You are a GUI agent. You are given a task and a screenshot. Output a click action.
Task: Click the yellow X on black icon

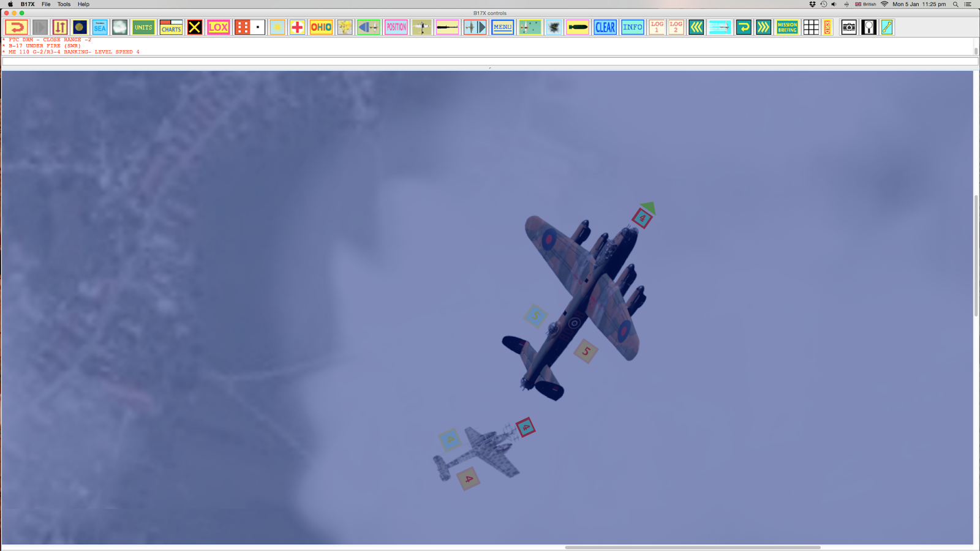(x=195, y=27)
